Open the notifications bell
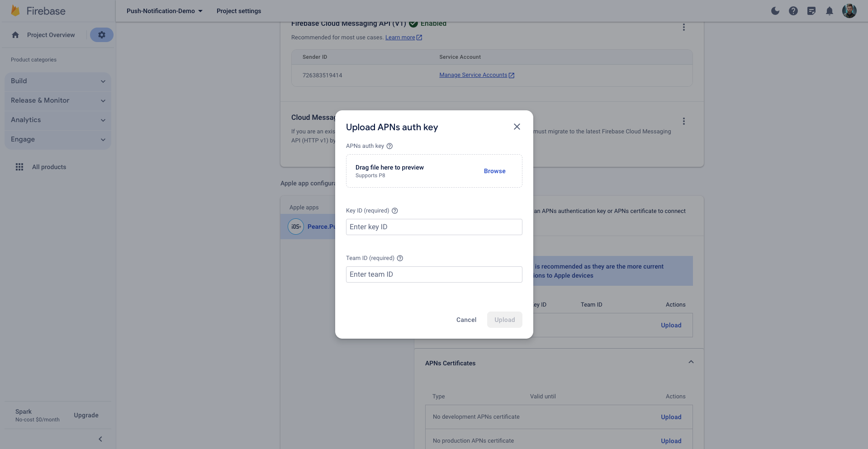Viewport: 868px width, 449px height. [x=830, y=11]
